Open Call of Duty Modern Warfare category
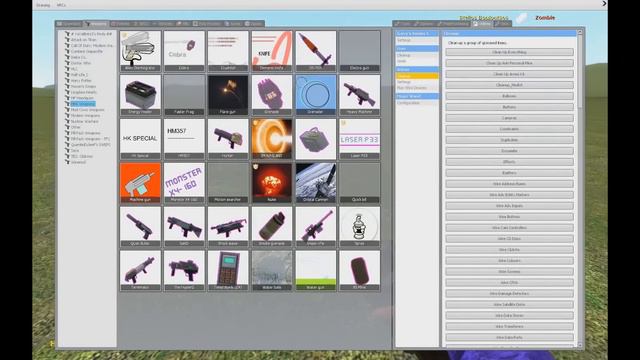The width and height of the screenshot is (640, 360). tap(92, 46)
